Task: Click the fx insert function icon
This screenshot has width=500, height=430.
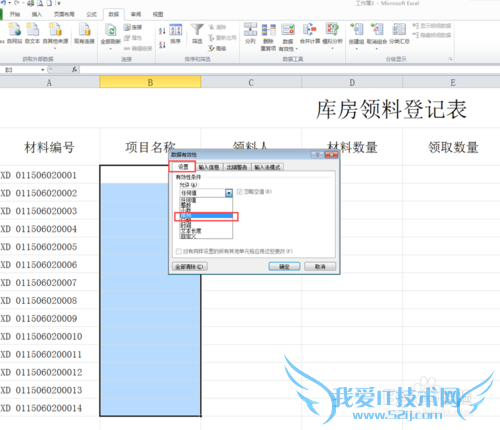Action: tap(74, 69)
